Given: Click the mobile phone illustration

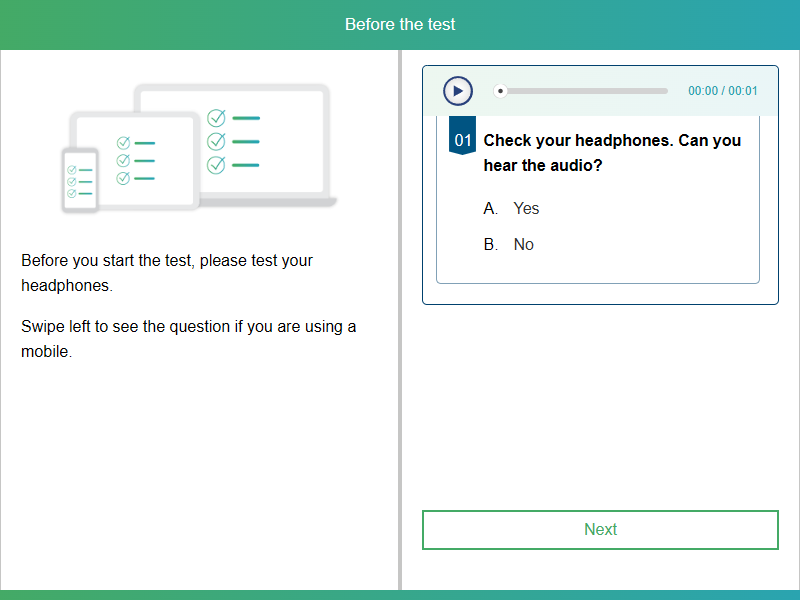Looking at the screenshot, I should click(80, 181).
